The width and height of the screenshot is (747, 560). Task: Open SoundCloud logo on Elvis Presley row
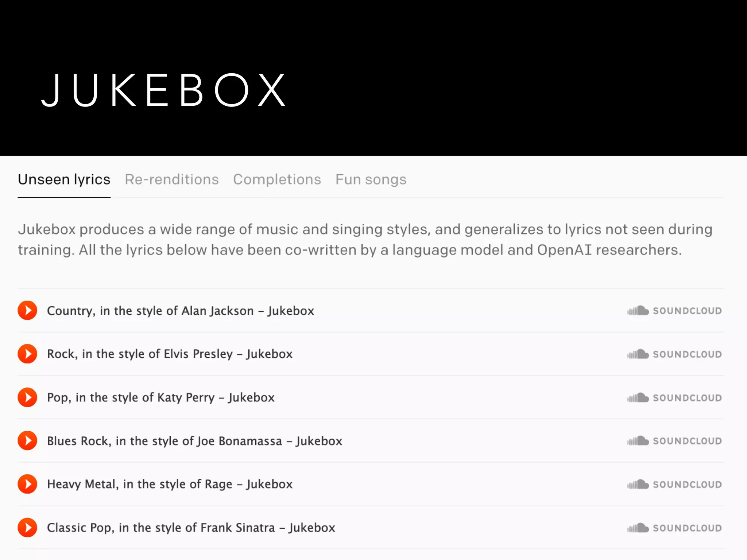pos(674,354)
